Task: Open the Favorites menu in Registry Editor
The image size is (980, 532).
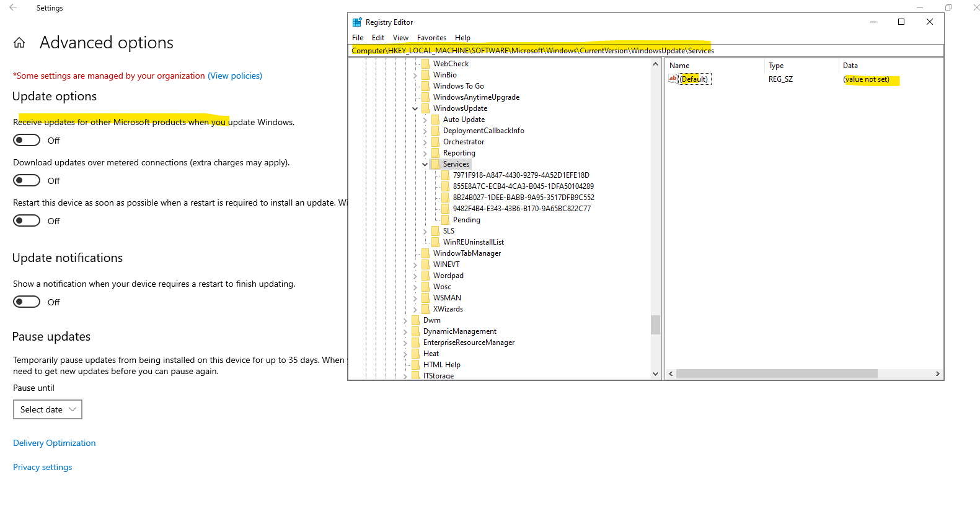Action: (431, 38)
